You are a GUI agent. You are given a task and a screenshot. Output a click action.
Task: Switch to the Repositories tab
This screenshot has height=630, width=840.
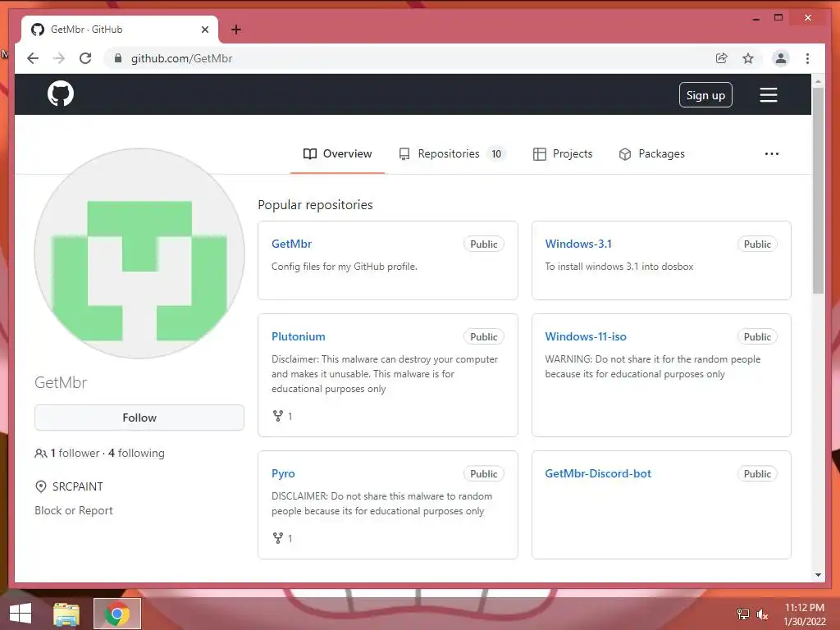coord(452,153)
